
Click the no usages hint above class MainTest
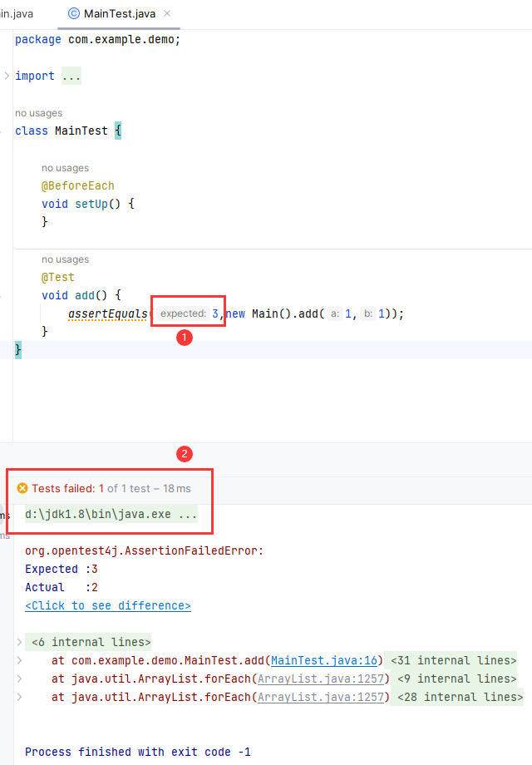pos(38,113)
